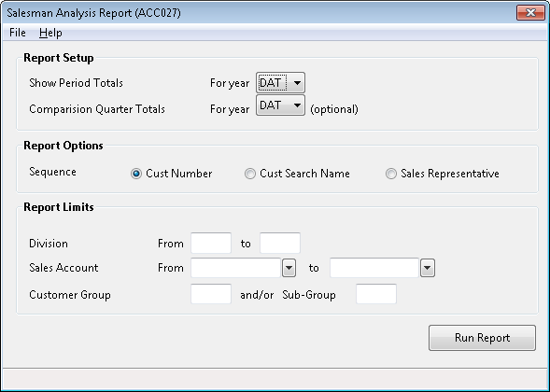Viewport: 550px width, 392px height.
Task: Open Sales Account From dropdown arrow
Action: coord(289,268)
